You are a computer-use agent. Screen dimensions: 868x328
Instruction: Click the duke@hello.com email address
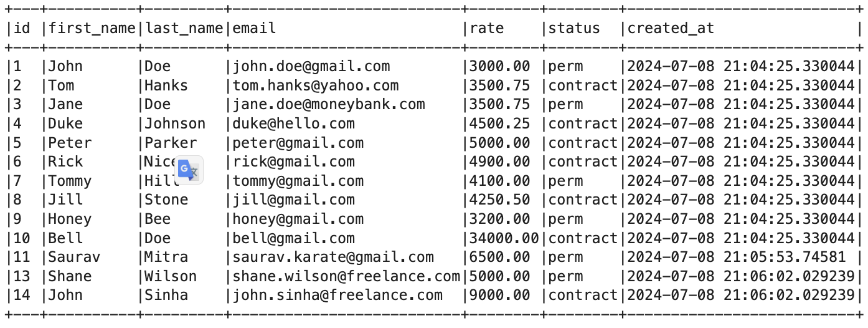[294, 123]
